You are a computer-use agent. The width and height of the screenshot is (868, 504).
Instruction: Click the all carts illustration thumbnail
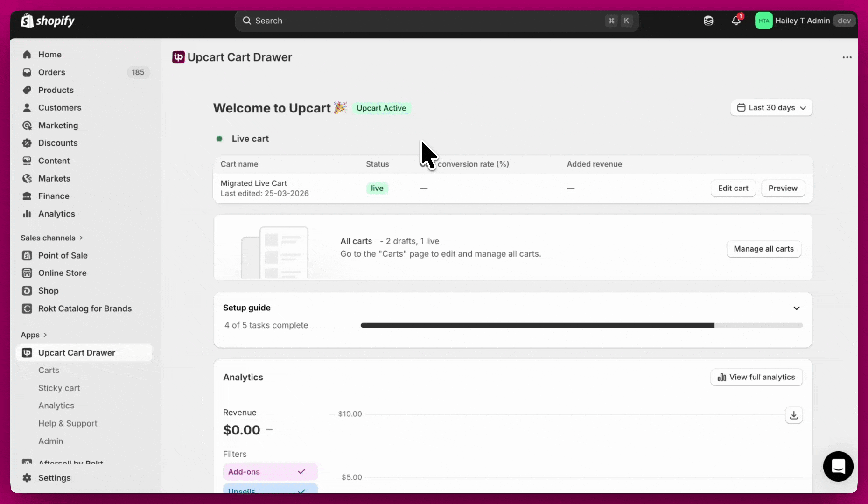275,252
